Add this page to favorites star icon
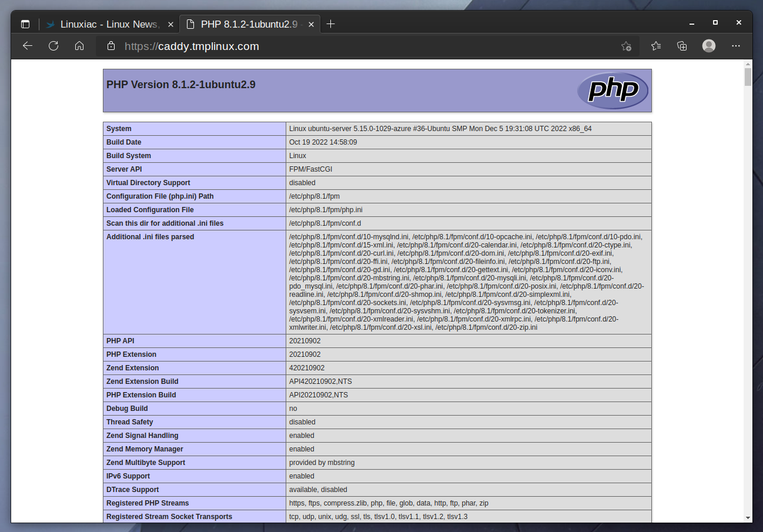This screenshot has width=763, height=532. [x=626, y=46]
